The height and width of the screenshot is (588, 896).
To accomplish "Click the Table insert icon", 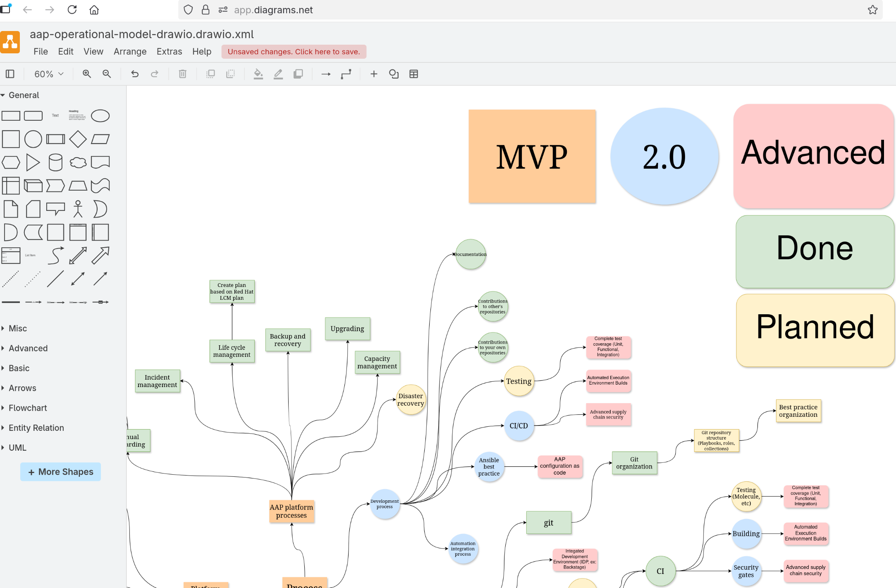I will [x=413, y=74].
